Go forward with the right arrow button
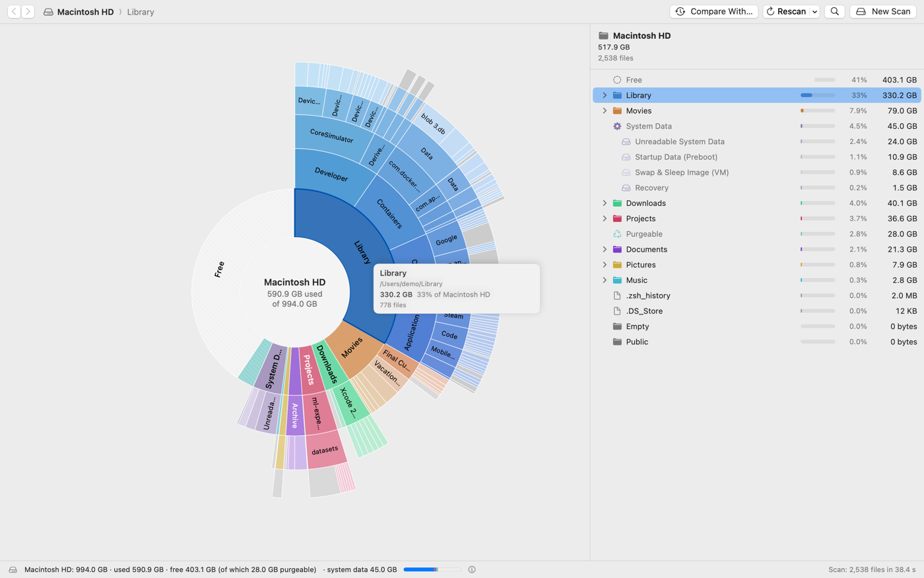Viewport: 924px width, 578px height. coord(28,12)
